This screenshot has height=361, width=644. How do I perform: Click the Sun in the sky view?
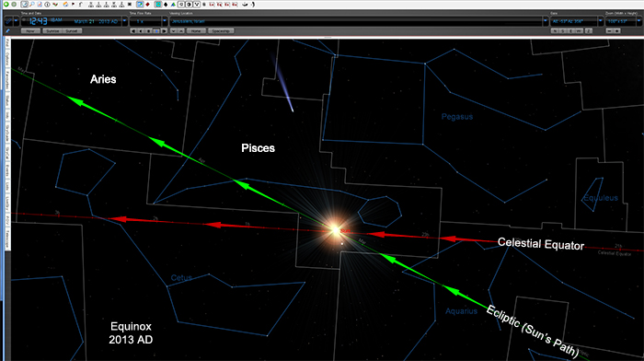pyautogui.click(x=335, y=230)
